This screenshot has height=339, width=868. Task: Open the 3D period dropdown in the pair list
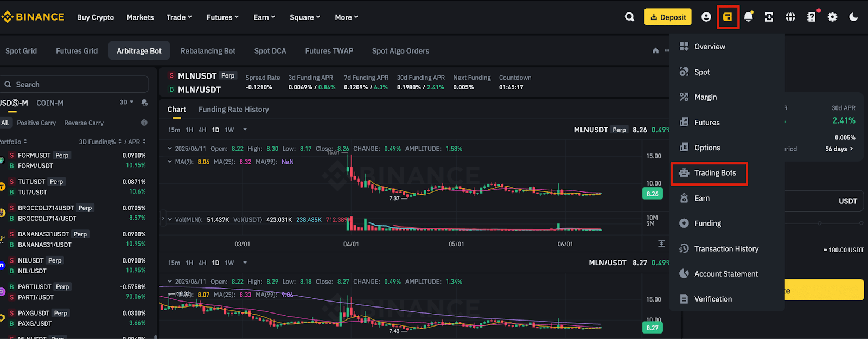126,102
